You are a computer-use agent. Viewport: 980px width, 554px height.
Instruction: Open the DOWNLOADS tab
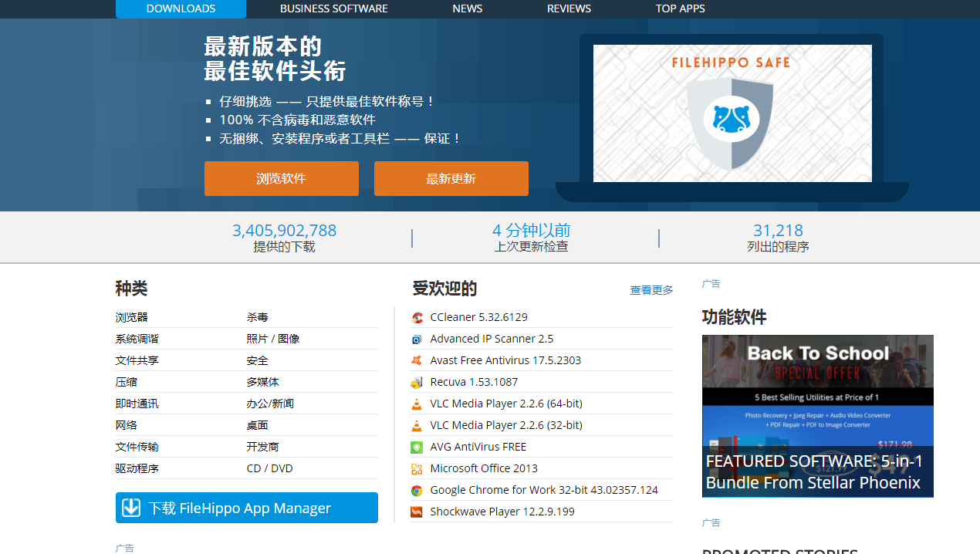click(x=181, y=8)
